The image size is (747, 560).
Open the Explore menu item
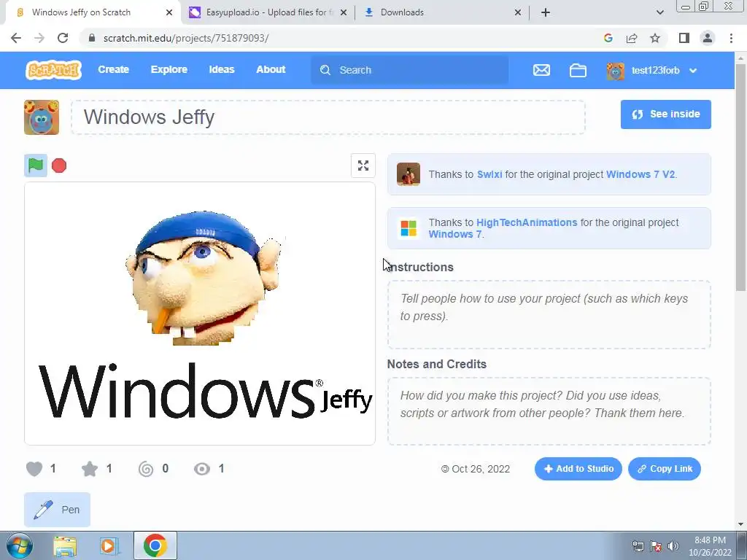point(169,69)
